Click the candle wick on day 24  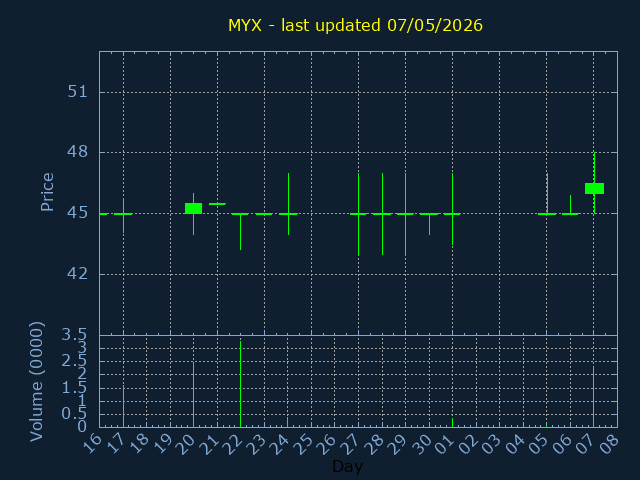click(x=289, y=204)
